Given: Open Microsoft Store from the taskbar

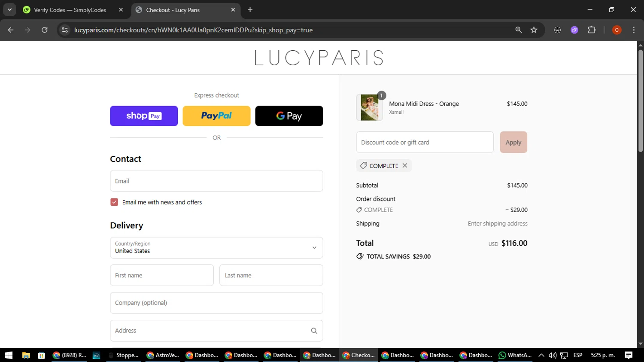Looking at the screenshot, I should tap(42, 355).
